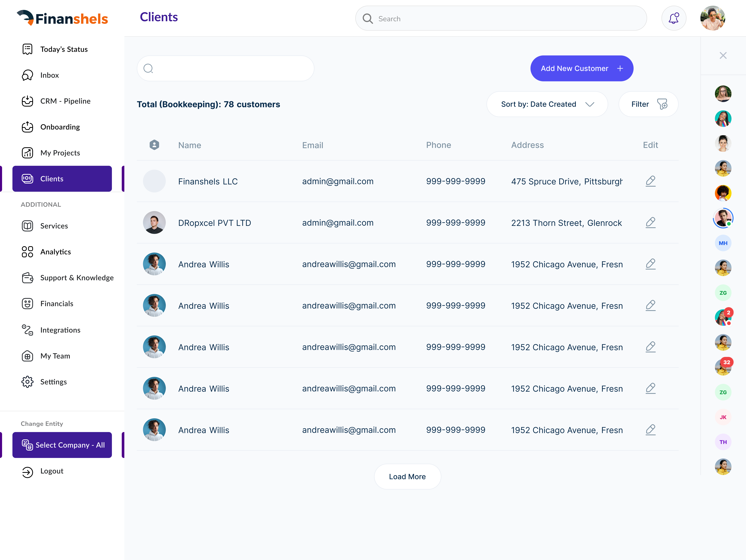Select the Clients sidebar item
The height and width of the screenshot is (560, 746).
[x=62, y=179]
